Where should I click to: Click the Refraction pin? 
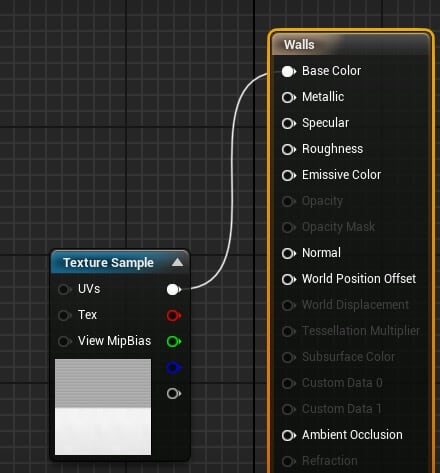(289, 461)
